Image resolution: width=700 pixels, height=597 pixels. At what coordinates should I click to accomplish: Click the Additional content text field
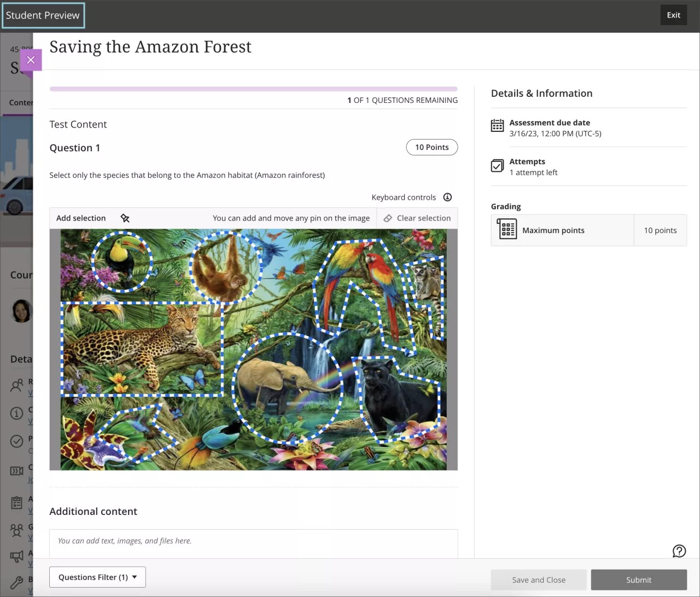[x=253, y=541]
